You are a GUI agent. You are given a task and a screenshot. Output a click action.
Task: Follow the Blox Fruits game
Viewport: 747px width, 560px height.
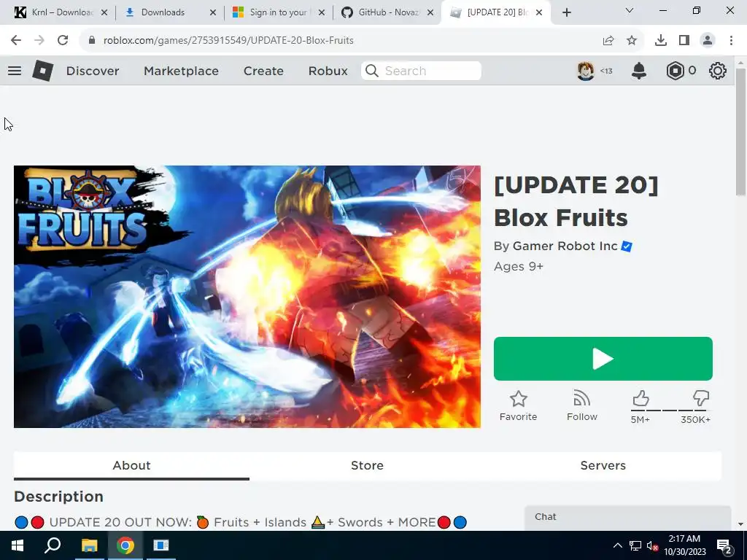coord(581,406)
